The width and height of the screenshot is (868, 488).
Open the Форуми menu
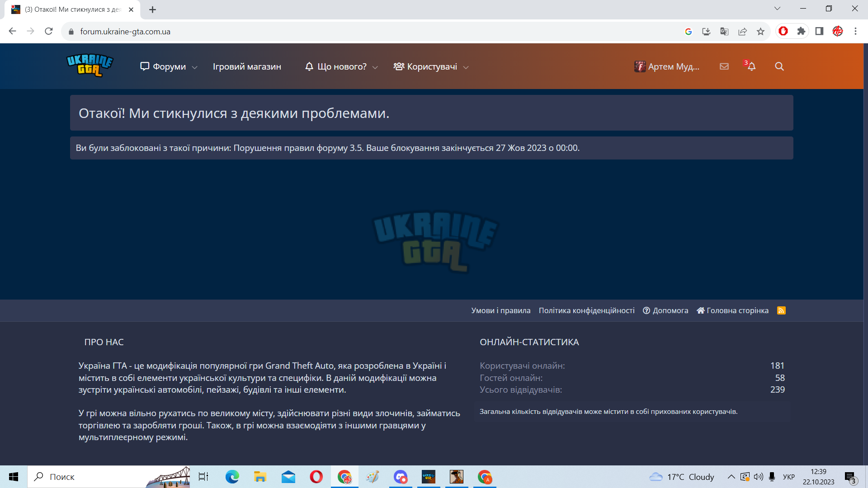(163, 66)
